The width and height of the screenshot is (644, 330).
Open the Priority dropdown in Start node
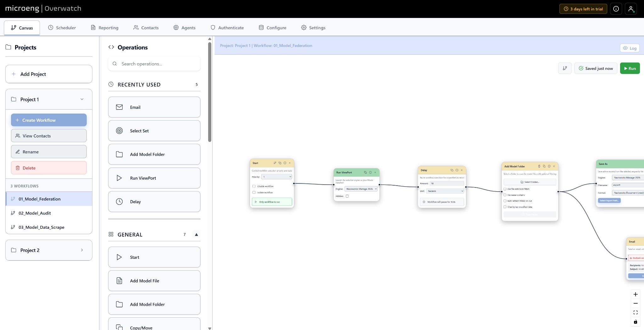coord(277,177)
